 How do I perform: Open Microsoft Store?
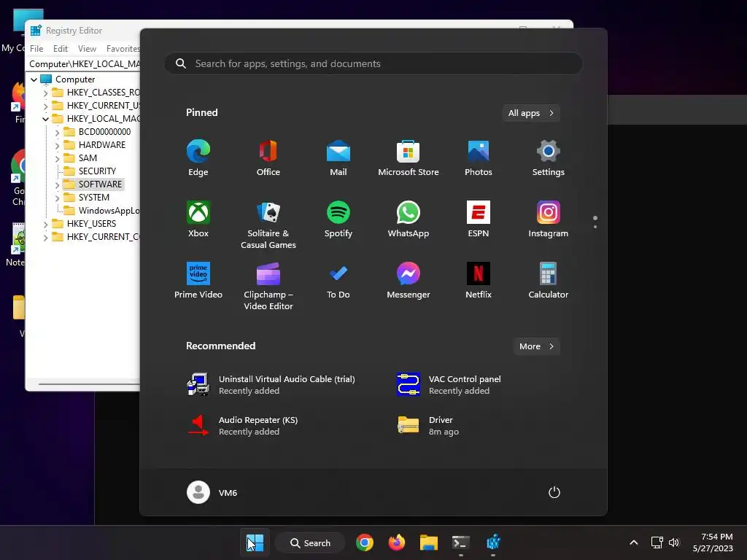click(409, 158)
